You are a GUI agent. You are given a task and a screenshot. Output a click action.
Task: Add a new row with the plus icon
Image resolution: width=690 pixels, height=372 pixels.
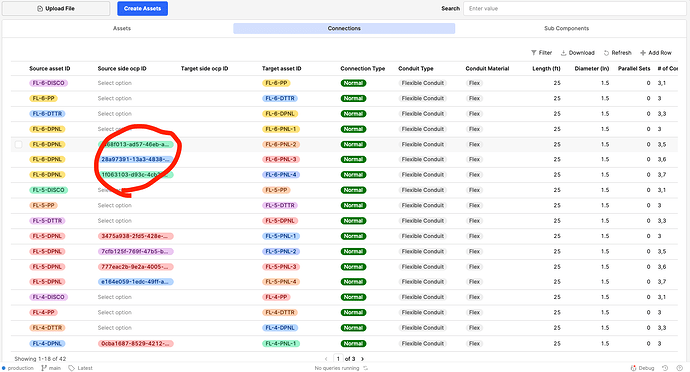643,53
